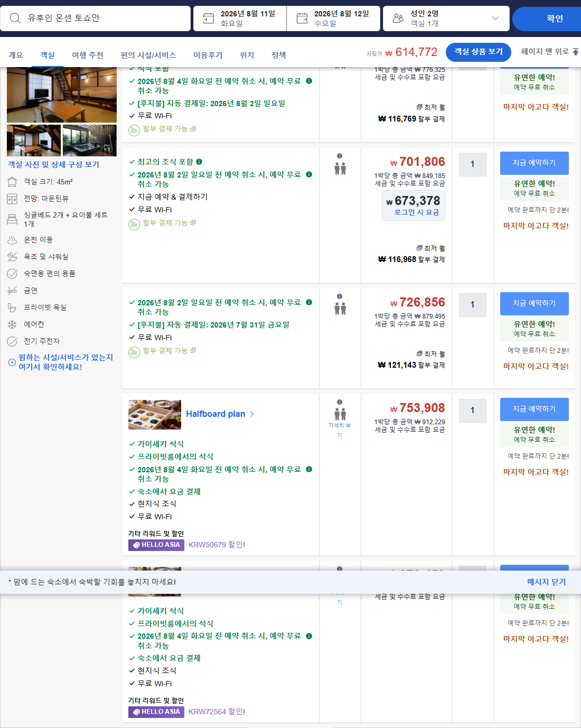This screenshot has width=581, height=728.
Task: Click the bed type icon
Action: 12,219
